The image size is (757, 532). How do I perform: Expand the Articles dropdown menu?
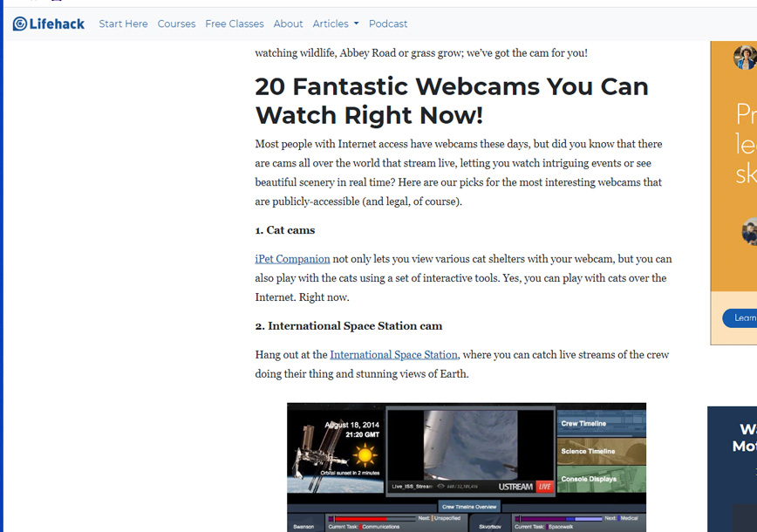pos(335,24)
